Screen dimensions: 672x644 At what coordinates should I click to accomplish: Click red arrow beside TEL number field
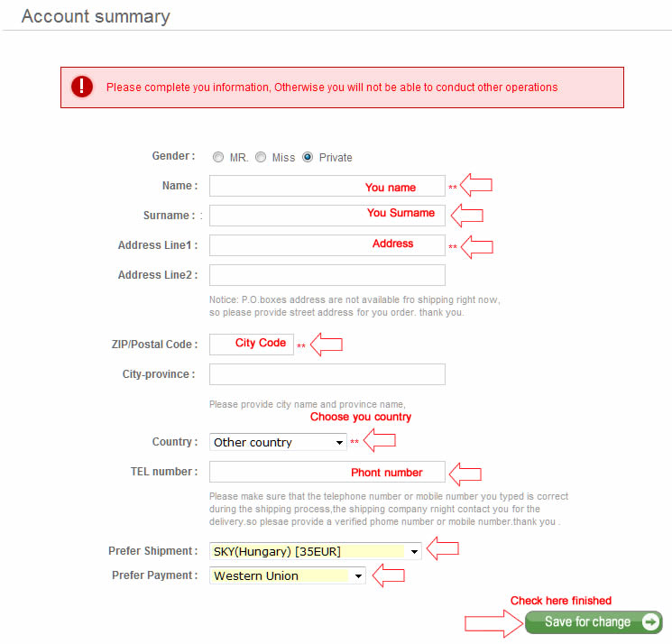466,472
